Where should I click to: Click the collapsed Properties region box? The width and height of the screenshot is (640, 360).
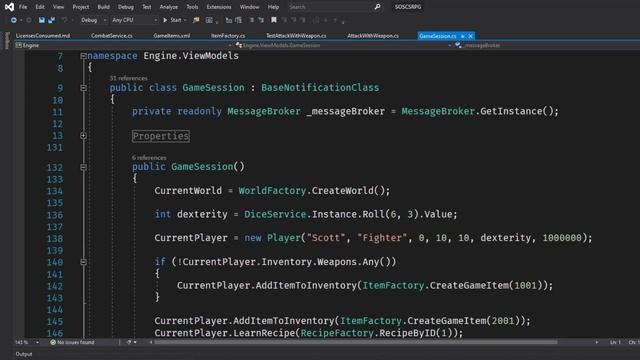tap(161, 136)
